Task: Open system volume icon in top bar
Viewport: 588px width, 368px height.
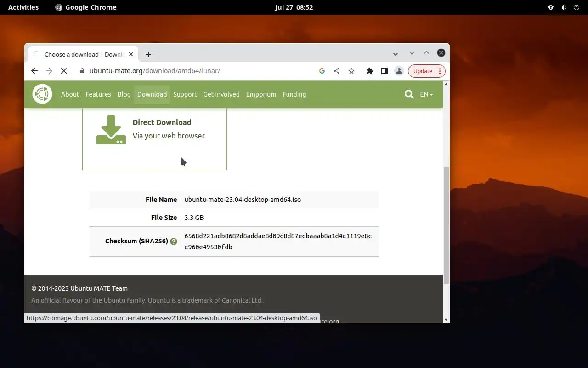Action: [564, 7]
